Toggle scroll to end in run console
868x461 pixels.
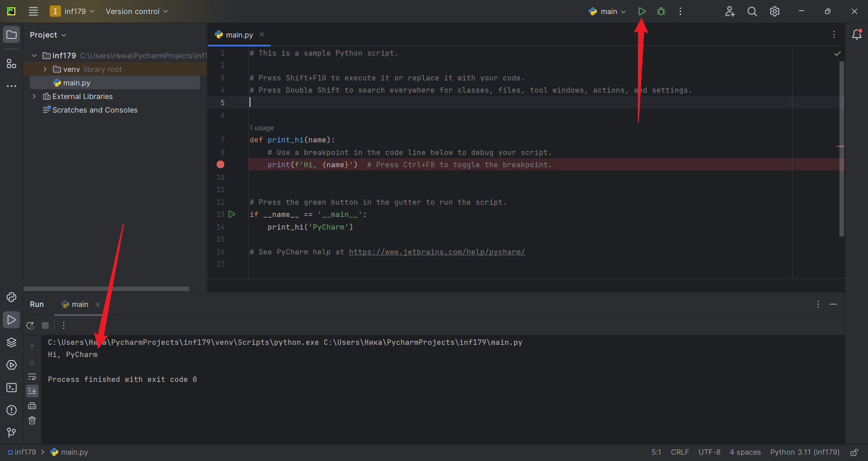32,390
